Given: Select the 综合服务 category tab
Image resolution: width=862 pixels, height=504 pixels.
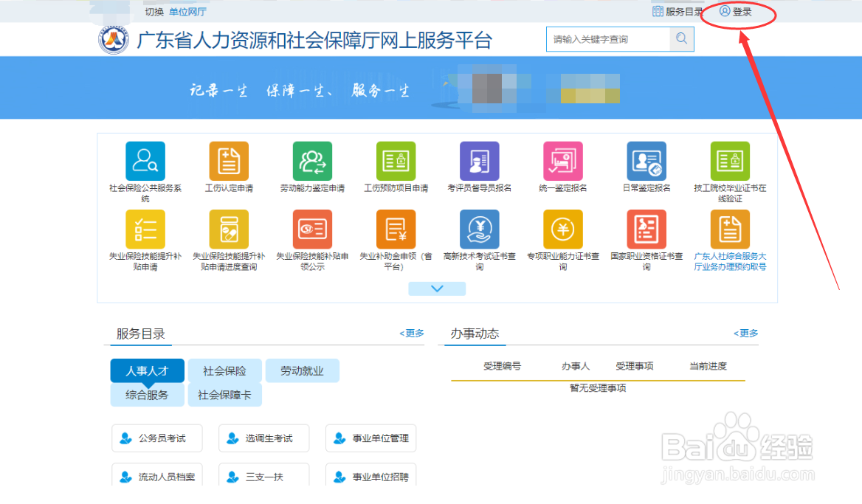Looking at the screenshot, I should [x=147, y=395].
